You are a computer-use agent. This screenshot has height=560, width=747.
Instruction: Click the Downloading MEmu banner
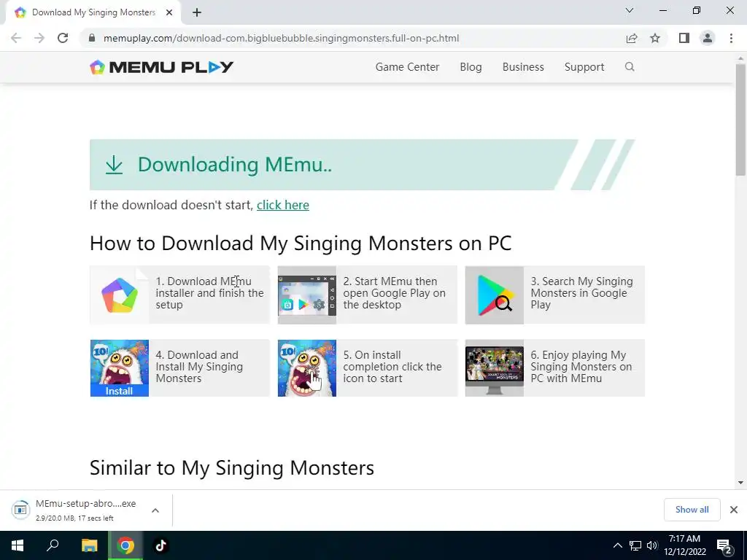click(363, 165)
